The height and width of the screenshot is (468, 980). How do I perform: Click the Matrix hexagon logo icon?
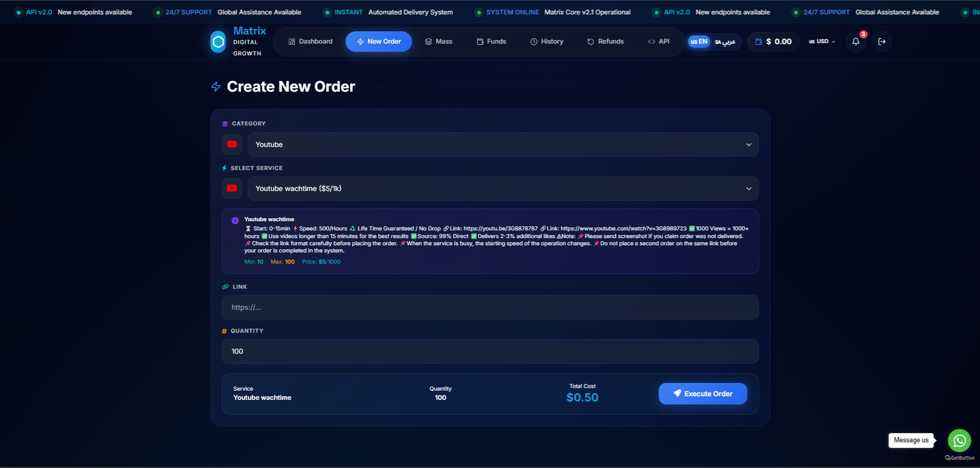[x=218, y=42]
